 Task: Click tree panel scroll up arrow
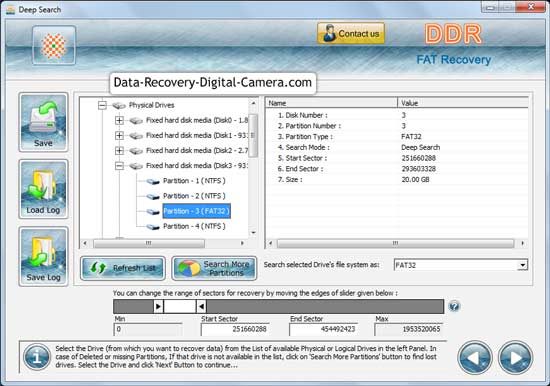253,103
